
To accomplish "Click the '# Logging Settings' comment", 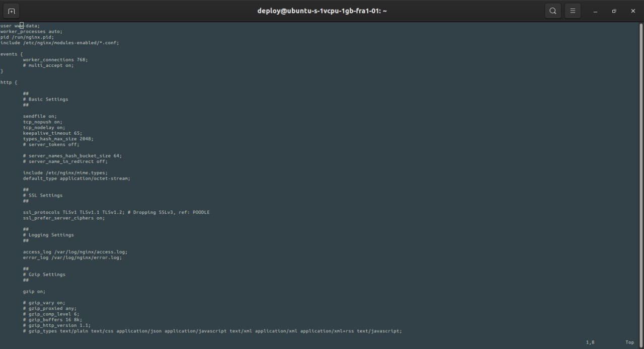I will coord(48,235).
